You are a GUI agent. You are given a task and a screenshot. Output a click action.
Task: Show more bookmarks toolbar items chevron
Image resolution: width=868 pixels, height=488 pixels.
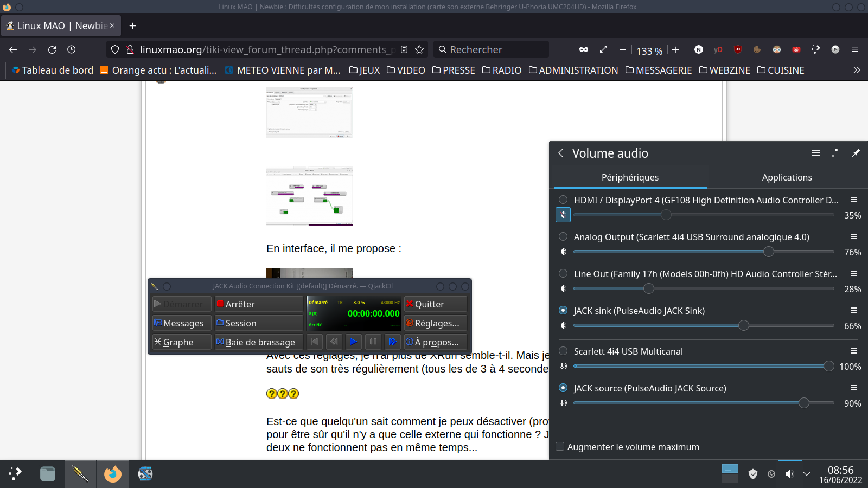tap(857, 70)
